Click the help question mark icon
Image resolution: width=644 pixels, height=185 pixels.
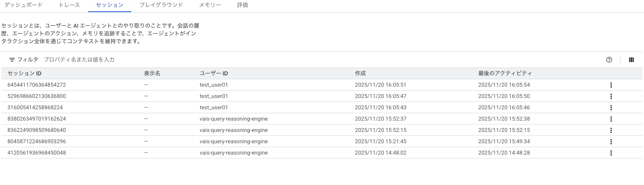pyautogui.click(x=609, y=60)
